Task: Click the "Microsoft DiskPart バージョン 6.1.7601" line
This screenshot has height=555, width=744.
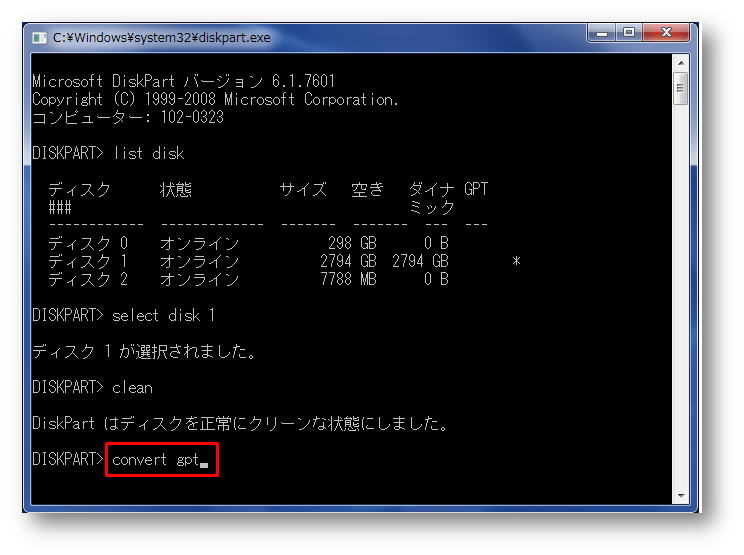Action: (184, 81)
